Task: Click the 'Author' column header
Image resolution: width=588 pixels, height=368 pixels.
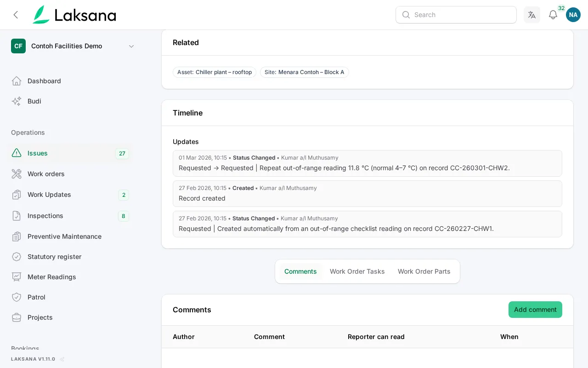Action: [184, 337]
